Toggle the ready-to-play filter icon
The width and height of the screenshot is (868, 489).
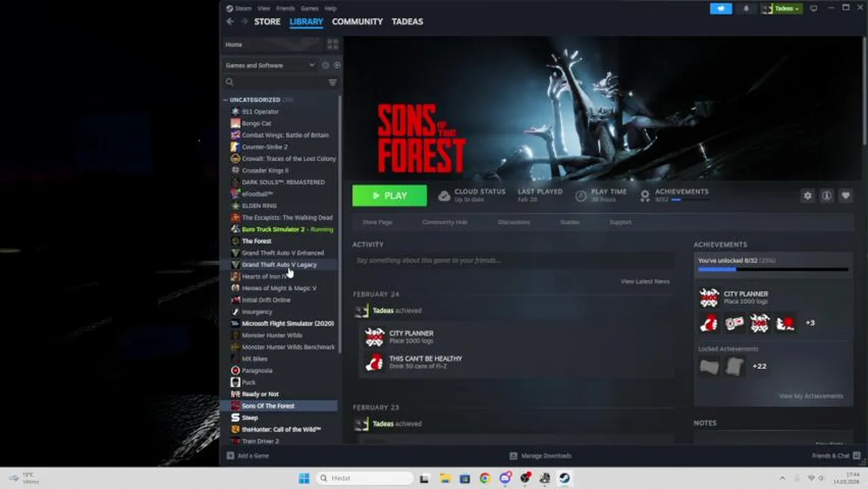point(337,65)
